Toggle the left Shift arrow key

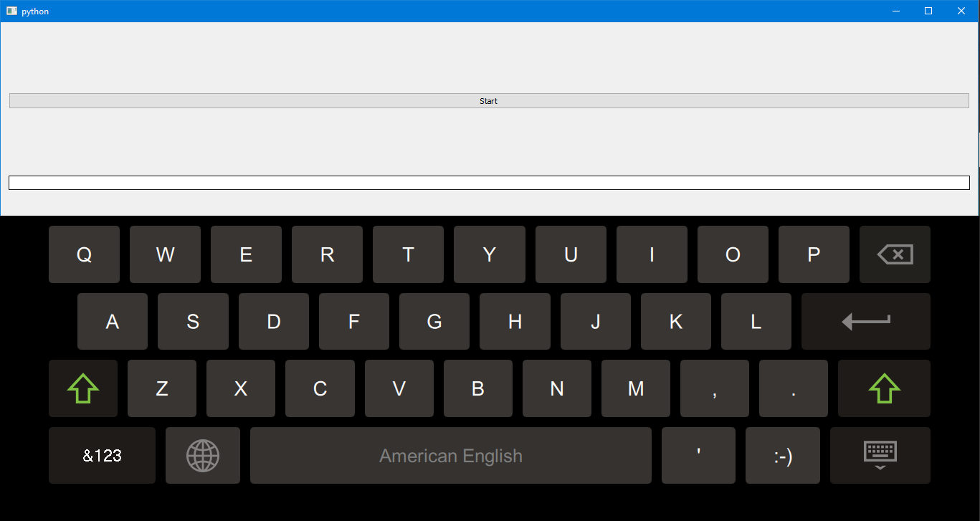click(84, 388)
